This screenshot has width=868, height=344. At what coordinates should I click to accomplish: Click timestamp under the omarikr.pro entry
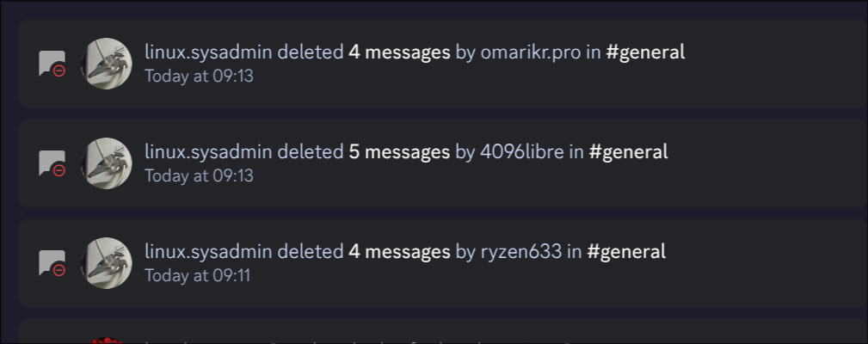(199, 76)
